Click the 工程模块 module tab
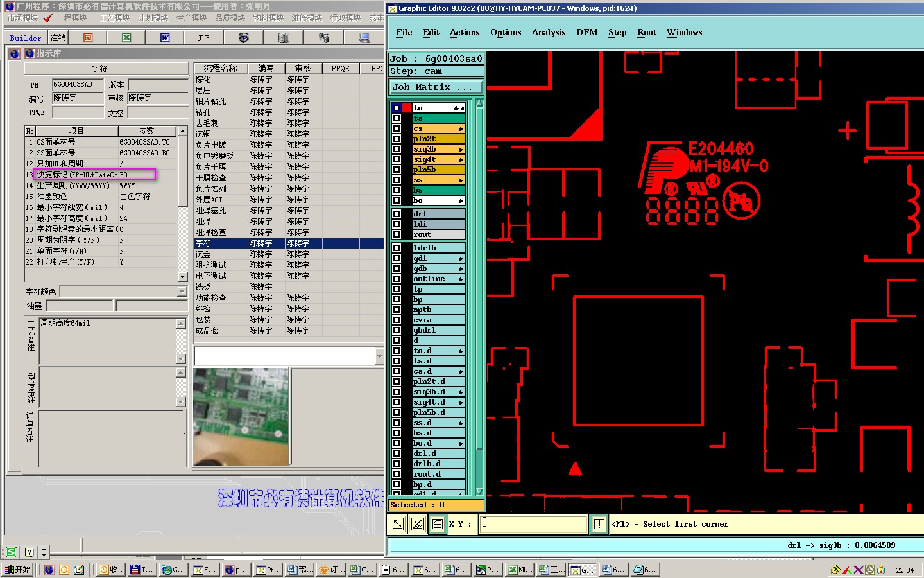Viewport: 924px width, 578px height. 71,18
